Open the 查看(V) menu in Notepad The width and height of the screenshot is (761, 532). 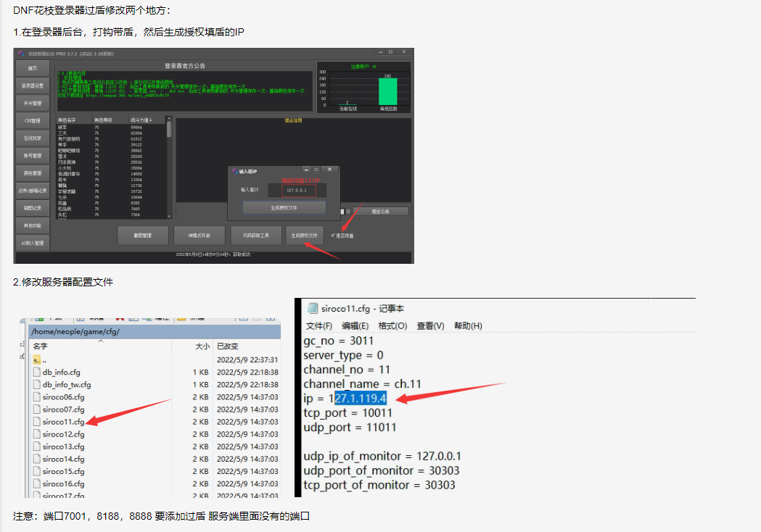tap(430, 326)
